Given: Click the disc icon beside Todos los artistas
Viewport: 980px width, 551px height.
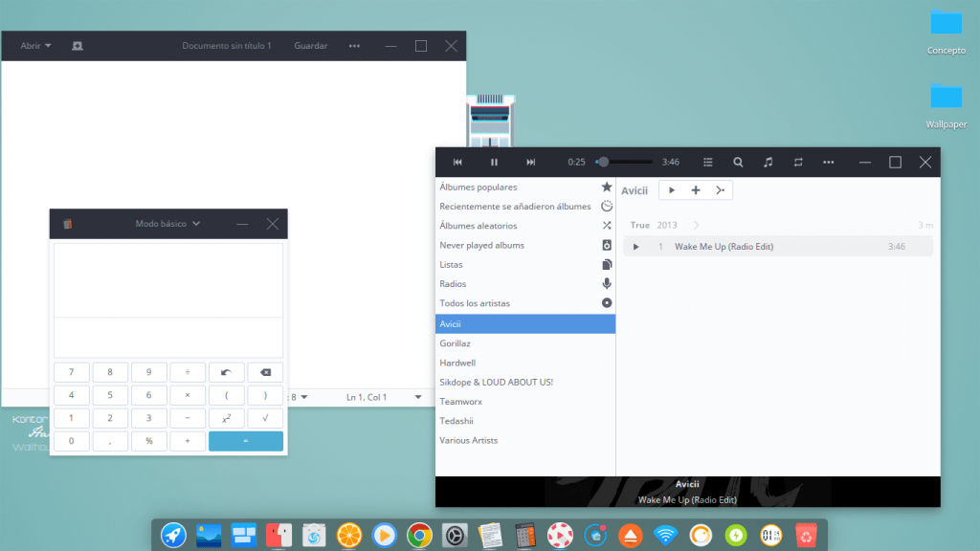Looking at the screenshot, I should pyautogui.click(x=606, y=303).
